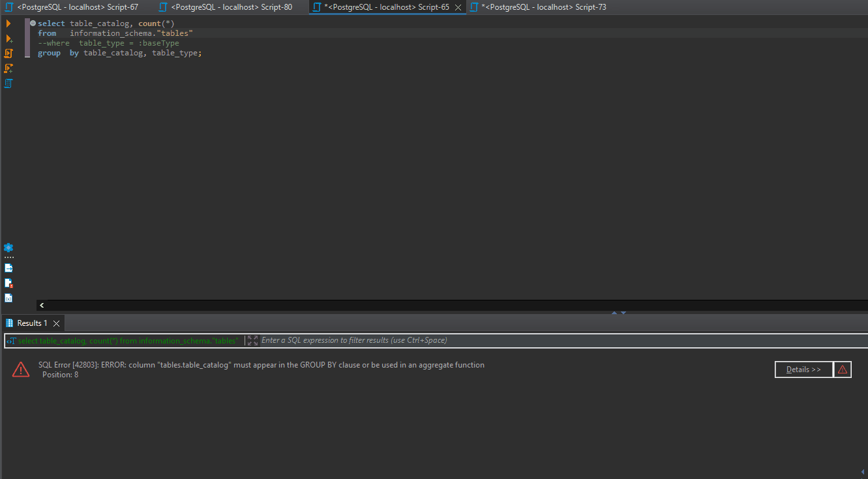Run script in a new tab
The height and width of the screenshot is (479, 868).
click(x=8, y=68)
